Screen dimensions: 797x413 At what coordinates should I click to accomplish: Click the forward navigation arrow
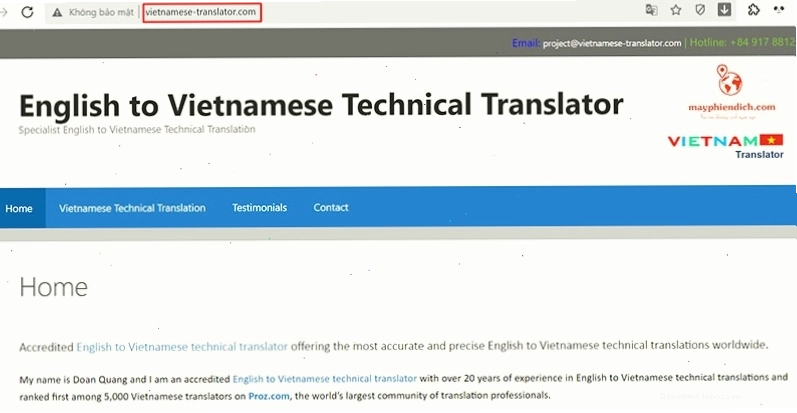4,12
